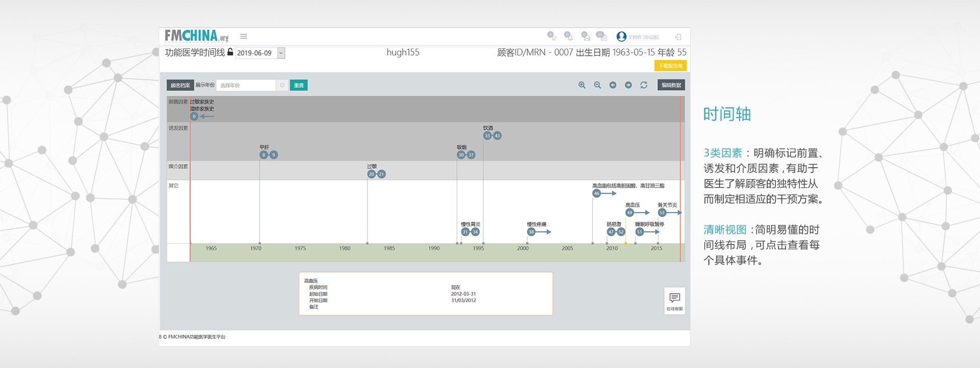The width and height of the screenshot is (980, 368).
Task: Click the zoom in magnifier icon
Action: 582,85
